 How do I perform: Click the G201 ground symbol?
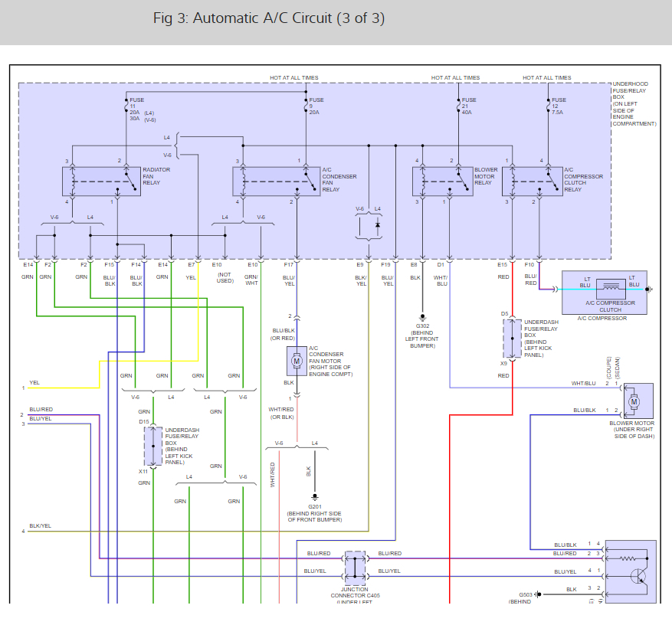pos(315,498)
